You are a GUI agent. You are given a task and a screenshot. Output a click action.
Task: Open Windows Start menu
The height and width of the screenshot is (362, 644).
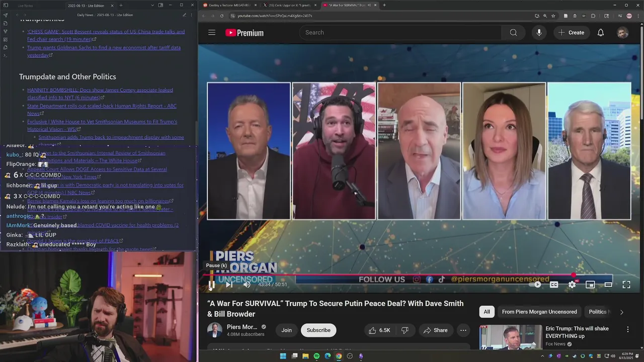pos(283,356)
